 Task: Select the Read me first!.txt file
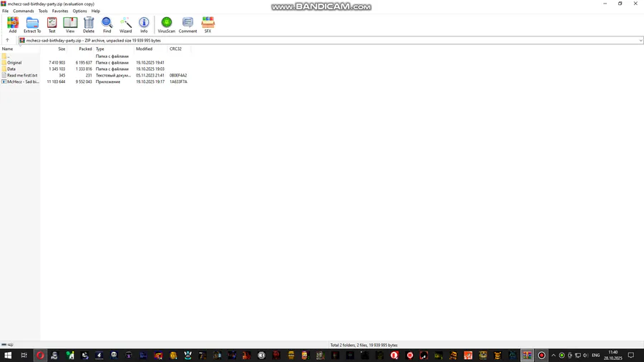pos(94,75)
